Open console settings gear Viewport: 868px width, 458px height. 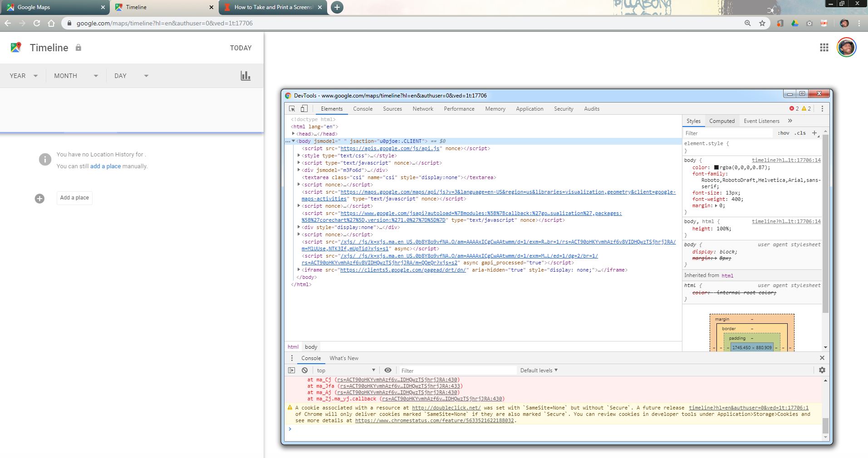822,370
